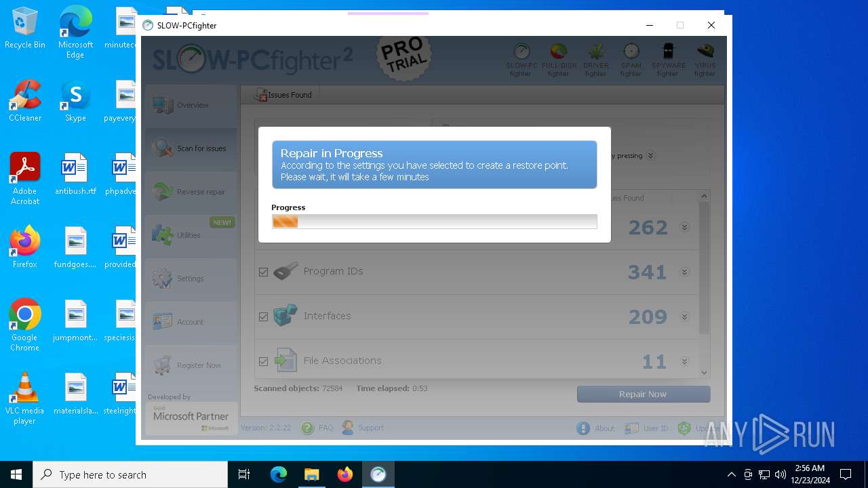Screen dimensions: 868x488
Task: Open the Utilities section
Action: [x=191, y=235]
